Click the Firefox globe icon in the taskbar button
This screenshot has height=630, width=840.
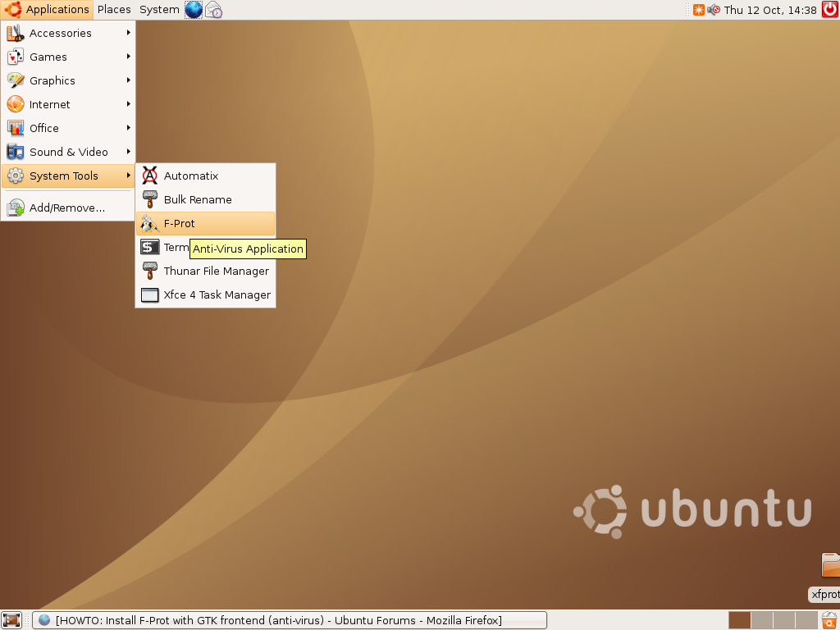pyautogui.click(x=44, y=620)
